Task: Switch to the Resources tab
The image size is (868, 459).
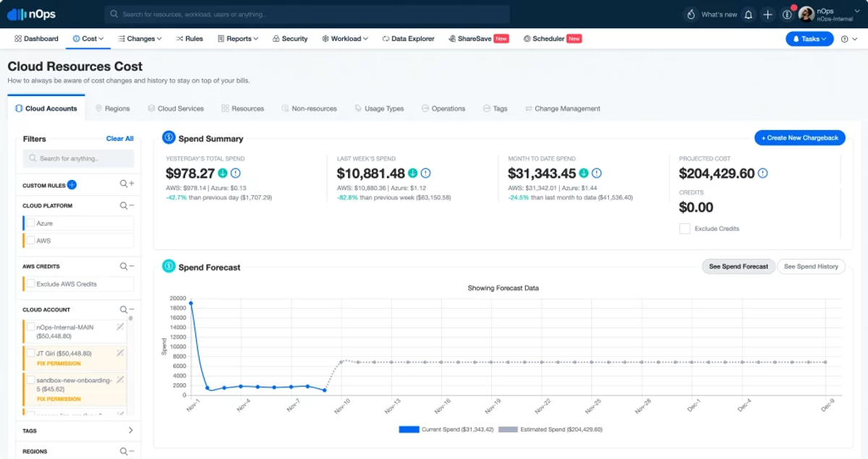Action: pyautogui.click(x=243, y=108)
